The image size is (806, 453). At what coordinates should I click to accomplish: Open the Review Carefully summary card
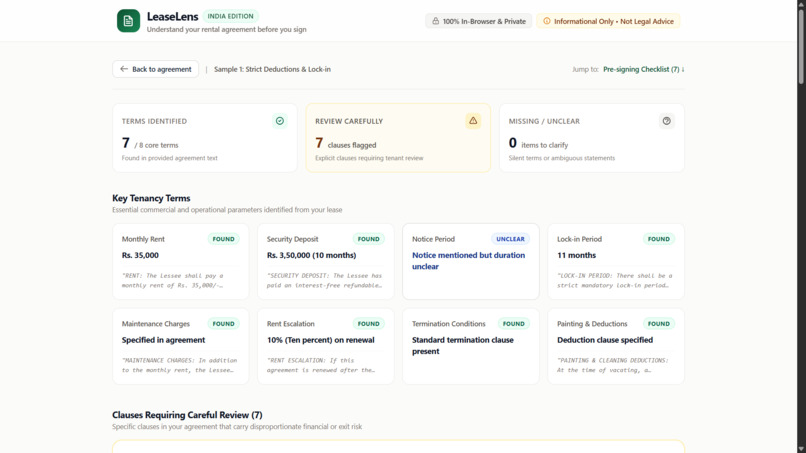(398, 138)
